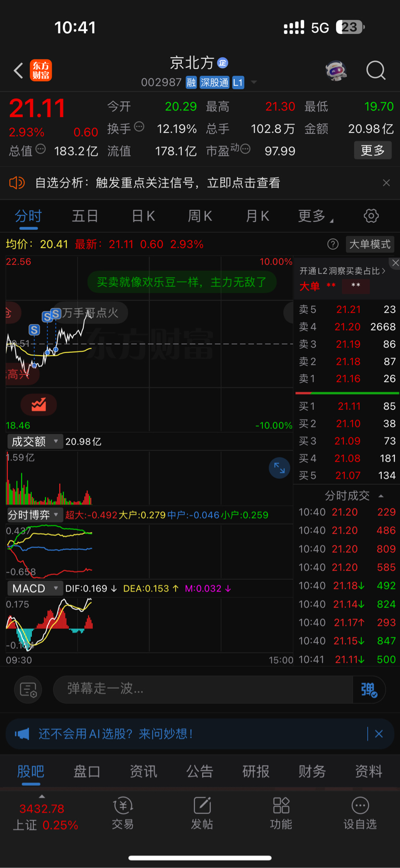Switch to the 公告 tab
Image resolution: width=400 pixels, height=868 pixels.
click(x=199, y=772)
